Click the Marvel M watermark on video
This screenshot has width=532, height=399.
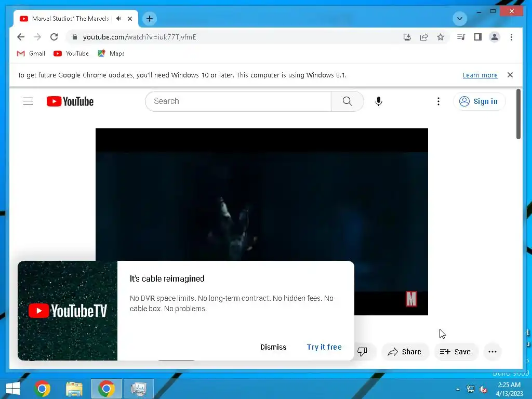(411, 299)
